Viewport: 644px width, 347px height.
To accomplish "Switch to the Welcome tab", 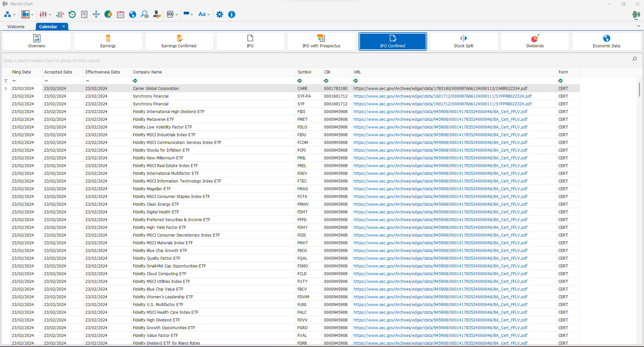I will (x=16, y=27).
